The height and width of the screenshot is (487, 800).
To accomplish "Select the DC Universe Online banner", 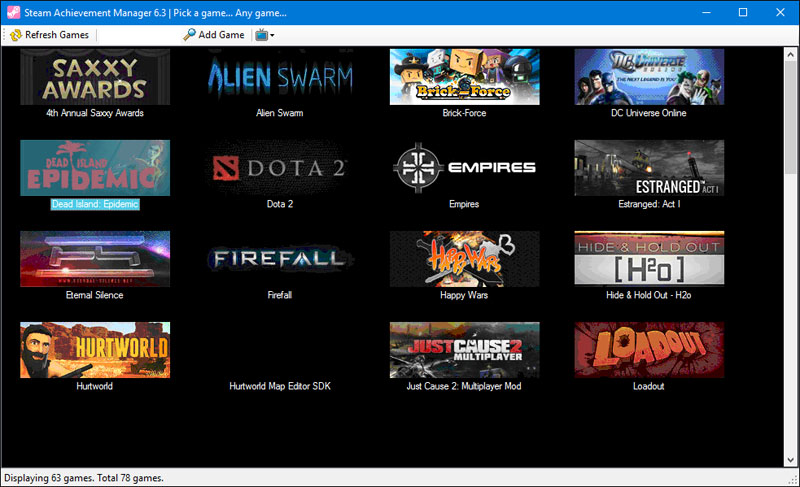I will point(649,76).
